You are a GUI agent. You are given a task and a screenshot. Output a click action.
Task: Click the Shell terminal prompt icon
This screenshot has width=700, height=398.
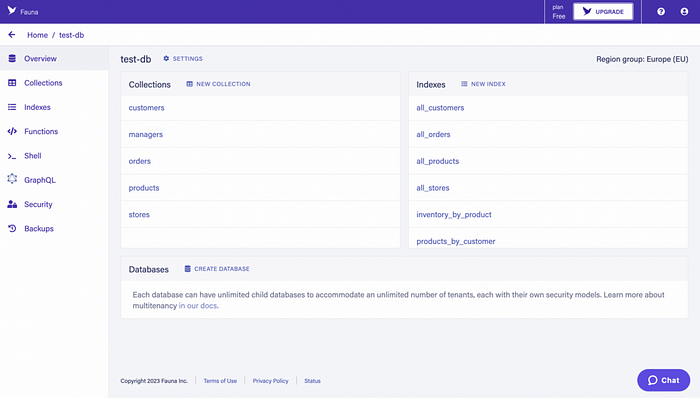[x=12, y=156]
